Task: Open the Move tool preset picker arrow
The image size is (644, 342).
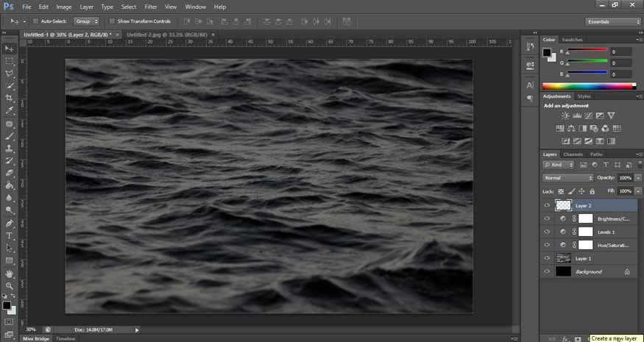Action: click(x=24, y=21)
